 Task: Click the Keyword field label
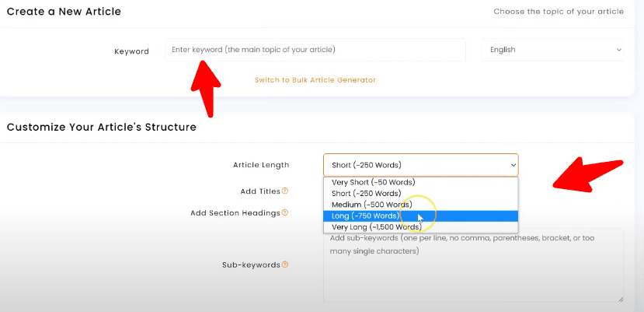click(x=131, y=51)
